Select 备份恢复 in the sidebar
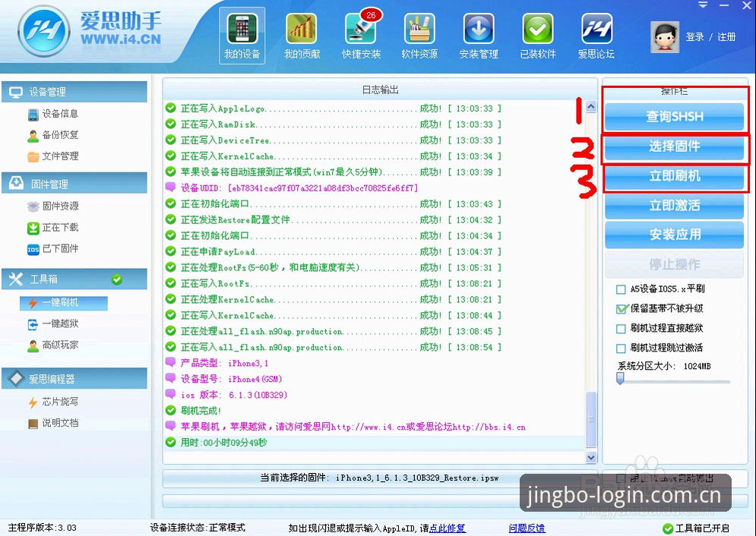Image resolution: width=756 pixels, height=536 pixels. (53, 135)
